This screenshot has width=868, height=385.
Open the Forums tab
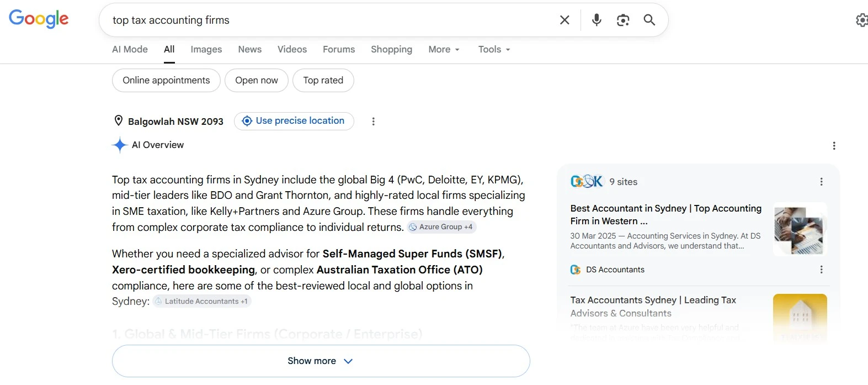point(339,49)
